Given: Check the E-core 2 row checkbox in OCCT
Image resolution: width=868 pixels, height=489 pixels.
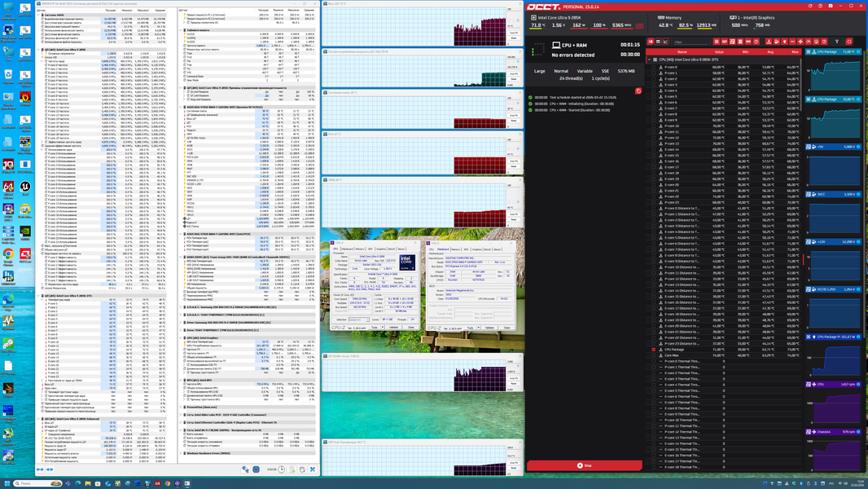Looking at the screenshot, I should [653, 78].
